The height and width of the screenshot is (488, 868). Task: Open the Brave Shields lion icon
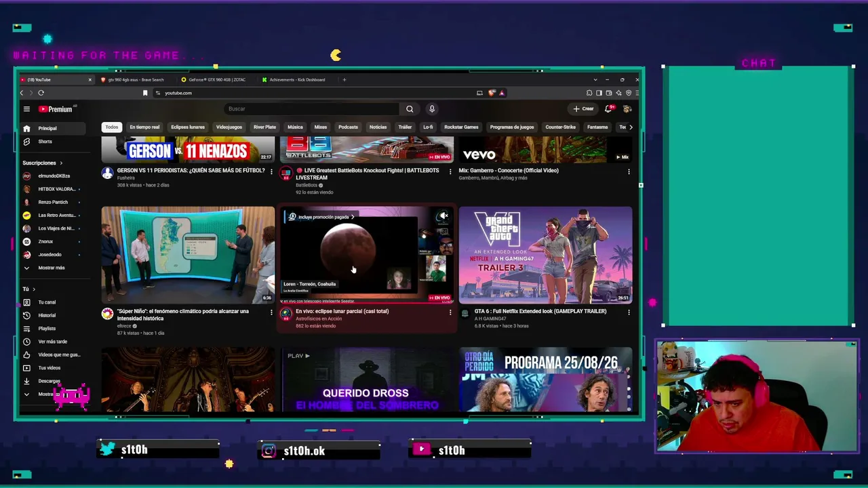(492, 93)
